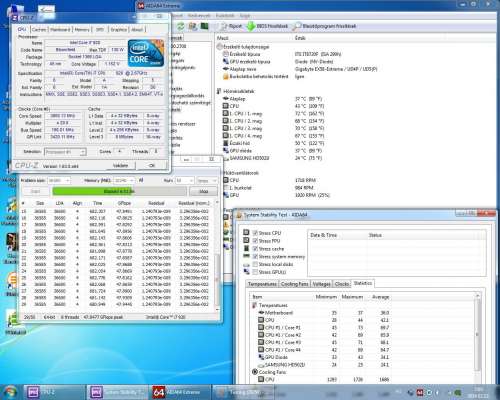This screenshot has width=500, height=400.
Task: Click the GPU Diode icon in Statistics list
Action: [x=261, y=357]
